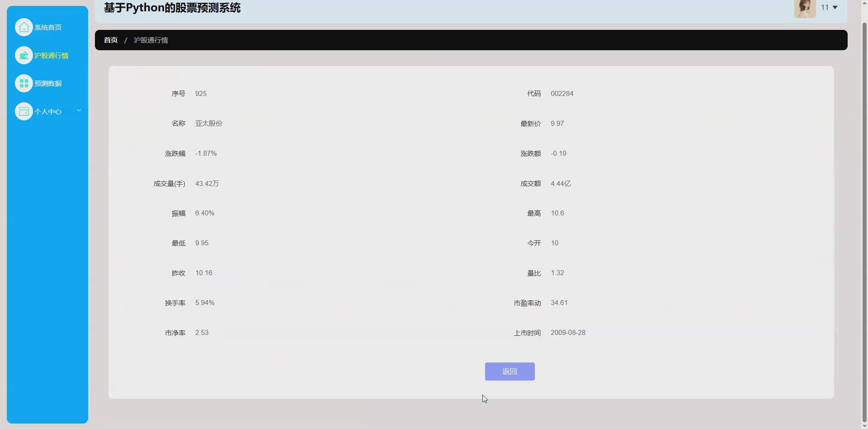Click the home icon beside 系统首页
Image resolution: width=868 pixels, height=429 pixels.
point(24,27)
